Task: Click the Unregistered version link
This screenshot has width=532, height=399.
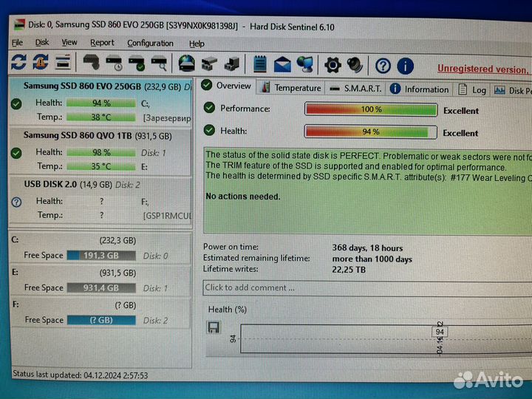Action: 482,69
